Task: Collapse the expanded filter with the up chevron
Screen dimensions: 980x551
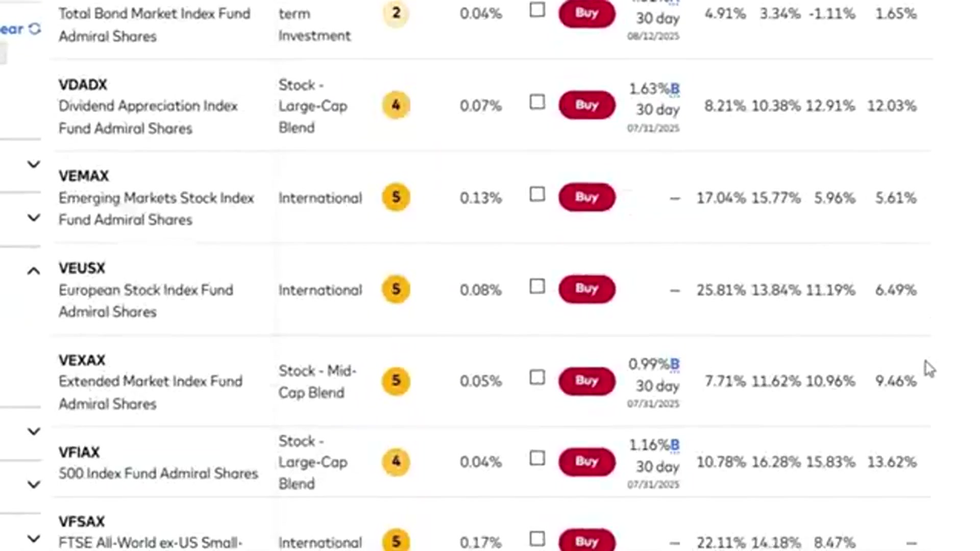Action: pyautogui.click(x=33, y=271)
